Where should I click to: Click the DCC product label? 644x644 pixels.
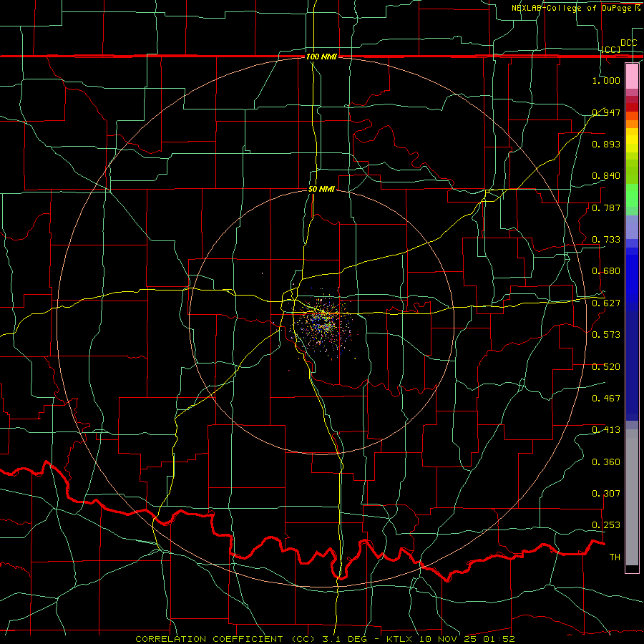(628, 43)
